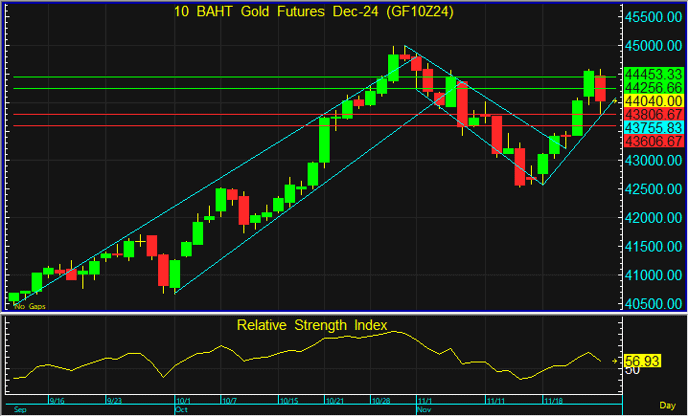Click the "Relative Strength Index" indicator title
The width and height of the screenshot is (689, 417).
pyautogui.click(x=310, y=325)
